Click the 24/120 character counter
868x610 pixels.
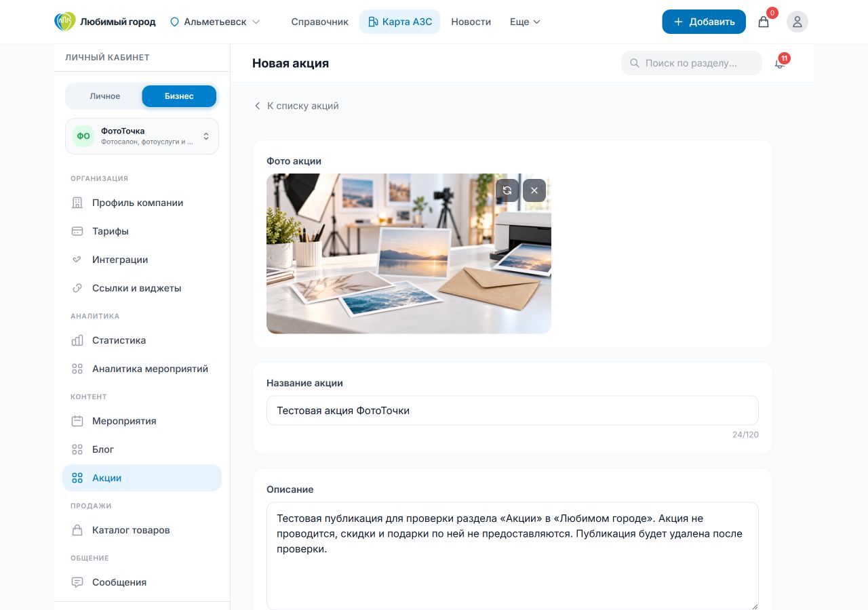[x=745, y=434]
